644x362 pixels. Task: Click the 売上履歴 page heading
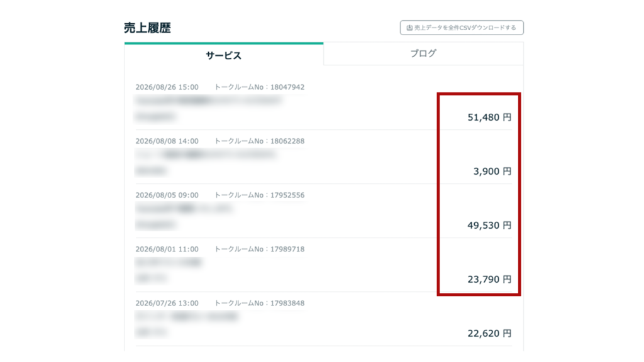tap(147, 28)
